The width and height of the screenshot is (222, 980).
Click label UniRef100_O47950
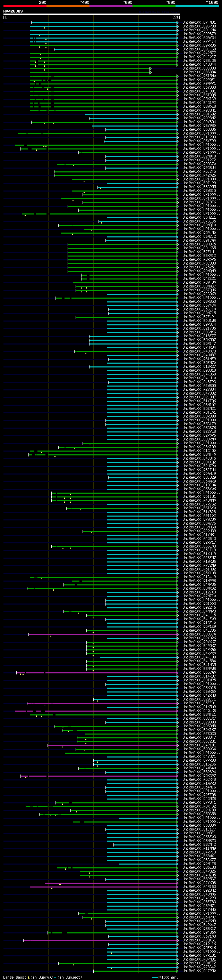pyautogui.click(x=199, y=971)
